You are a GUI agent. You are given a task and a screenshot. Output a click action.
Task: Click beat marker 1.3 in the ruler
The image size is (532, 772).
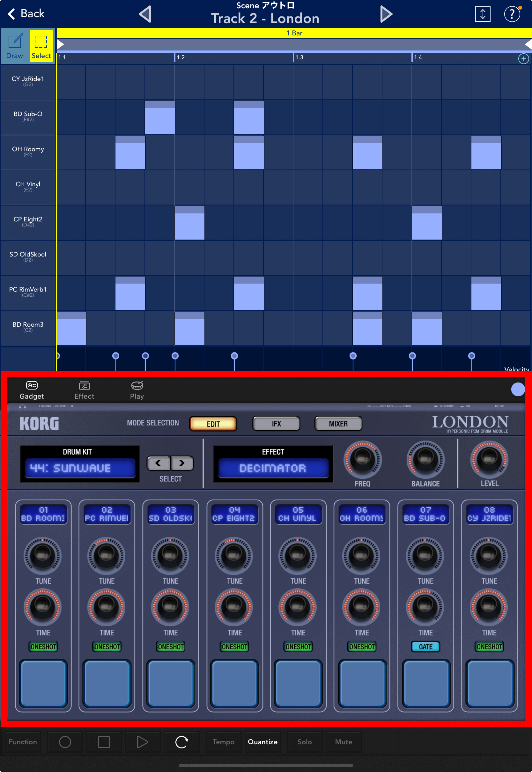[x=299, y=57]
